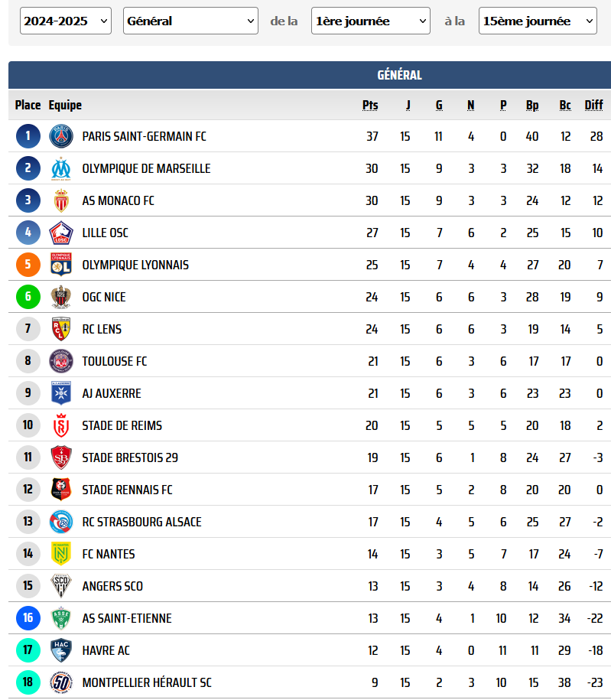This screenshot has width=611, height=700.
Task: Click the Olympique Lyonnais crest
Action: 61,265
